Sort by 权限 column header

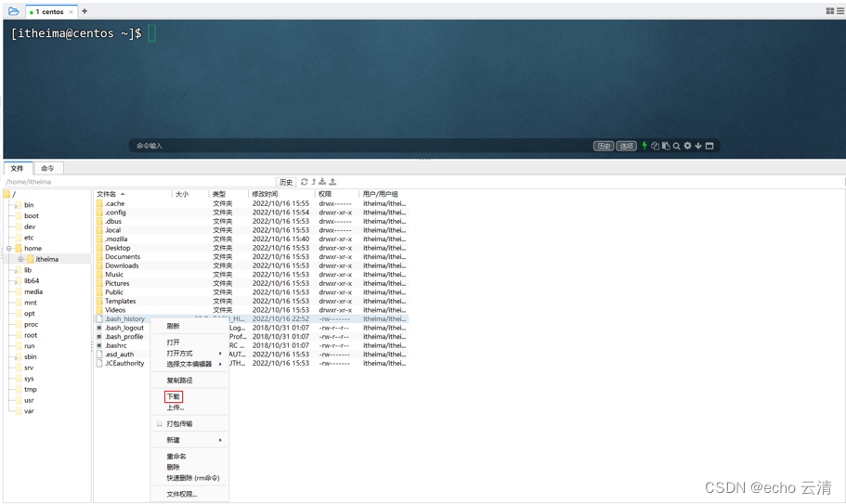click(337, 194)
